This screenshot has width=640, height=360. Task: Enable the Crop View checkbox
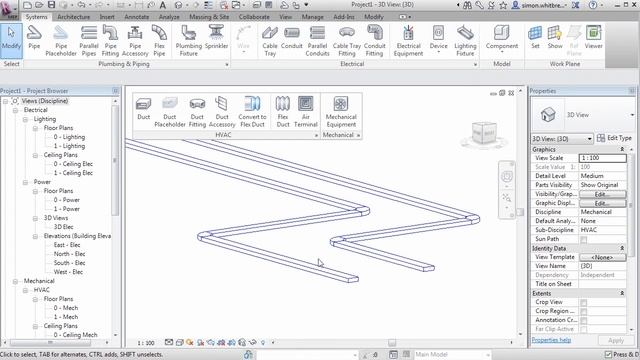tap(584, 303)
